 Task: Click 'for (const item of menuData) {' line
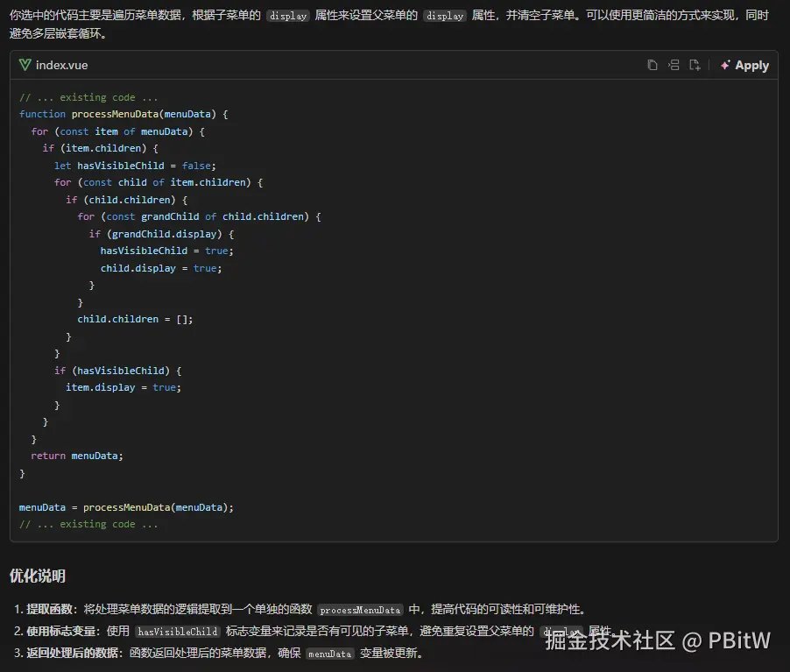[117, 131]
